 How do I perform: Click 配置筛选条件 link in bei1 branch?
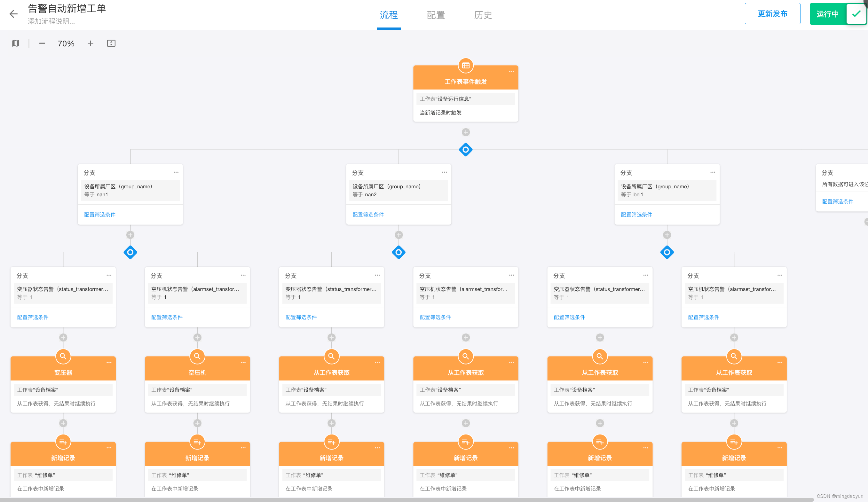(636, 215)
